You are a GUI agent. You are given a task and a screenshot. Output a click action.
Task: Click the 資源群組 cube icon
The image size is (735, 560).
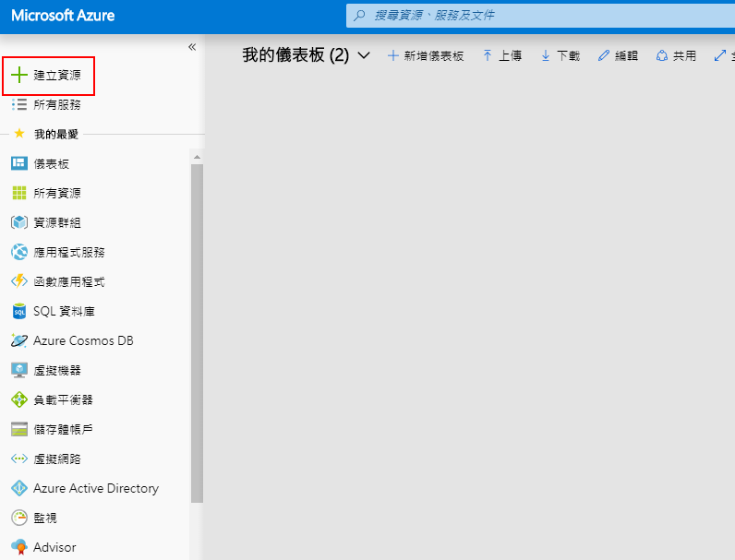pyautogui.click(x=19, y=222)
